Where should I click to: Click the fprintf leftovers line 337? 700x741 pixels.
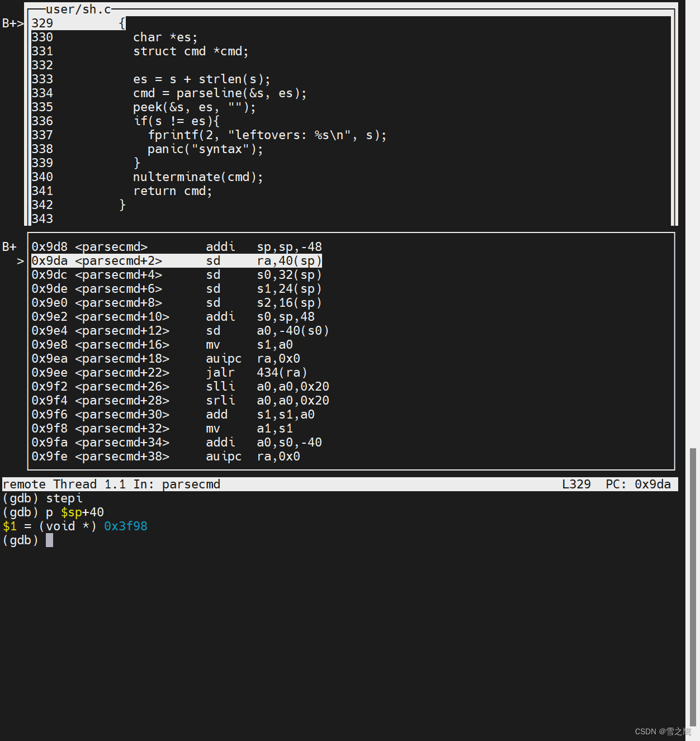point(267,135)
